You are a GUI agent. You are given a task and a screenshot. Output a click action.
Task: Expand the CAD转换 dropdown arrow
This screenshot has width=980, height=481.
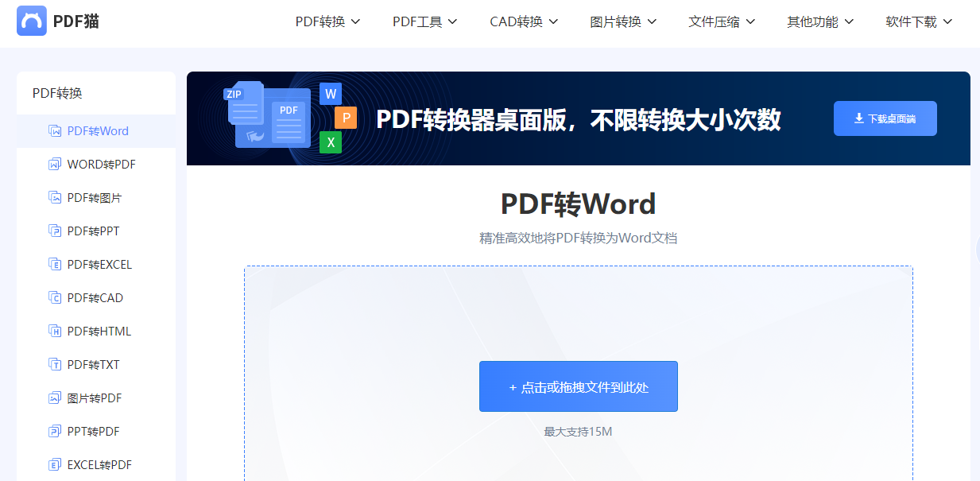pyautogui.click(x=553, y=22)
